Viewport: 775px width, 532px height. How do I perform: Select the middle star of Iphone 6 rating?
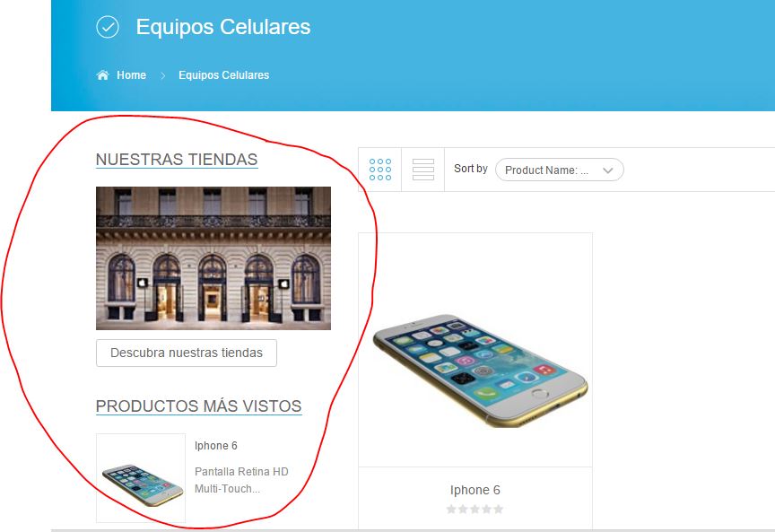475,510
